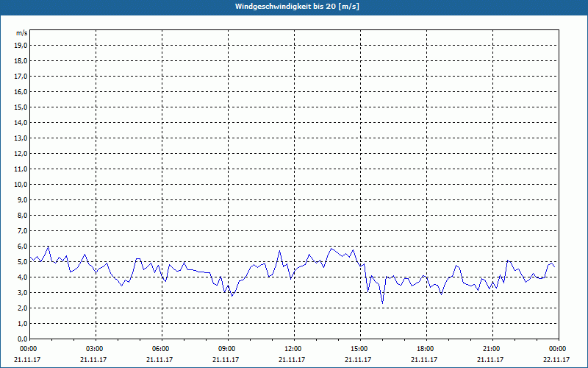This screenshot has height=368, width=588.
Task: Click the 14,0 y-axis label
Action: coord(21,122)
